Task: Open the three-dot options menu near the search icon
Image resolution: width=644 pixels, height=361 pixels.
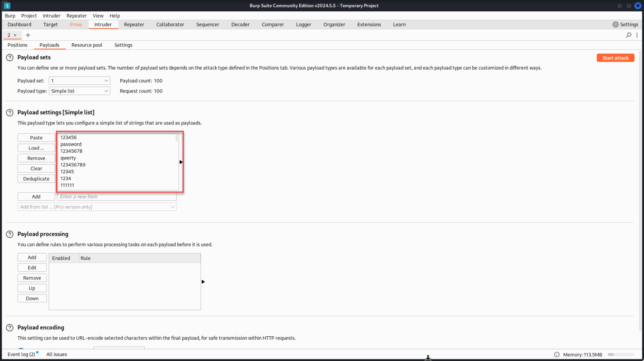Action: (638, 35)
